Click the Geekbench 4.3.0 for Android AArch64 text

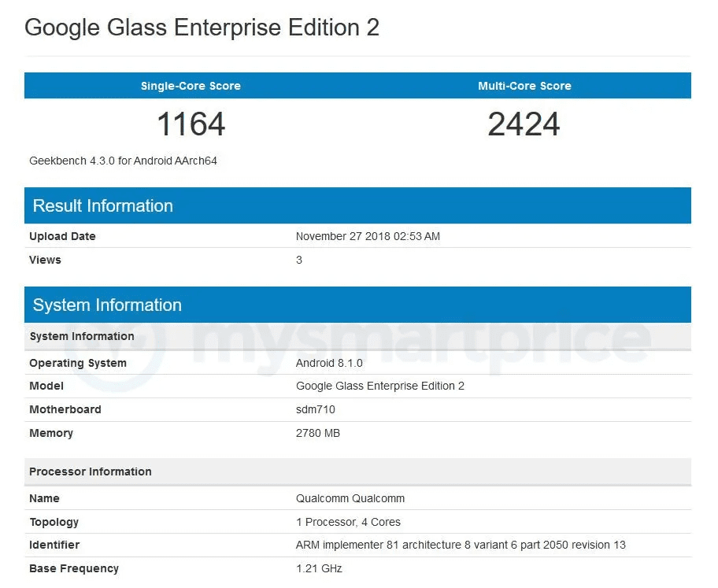(x=122, y=161)
